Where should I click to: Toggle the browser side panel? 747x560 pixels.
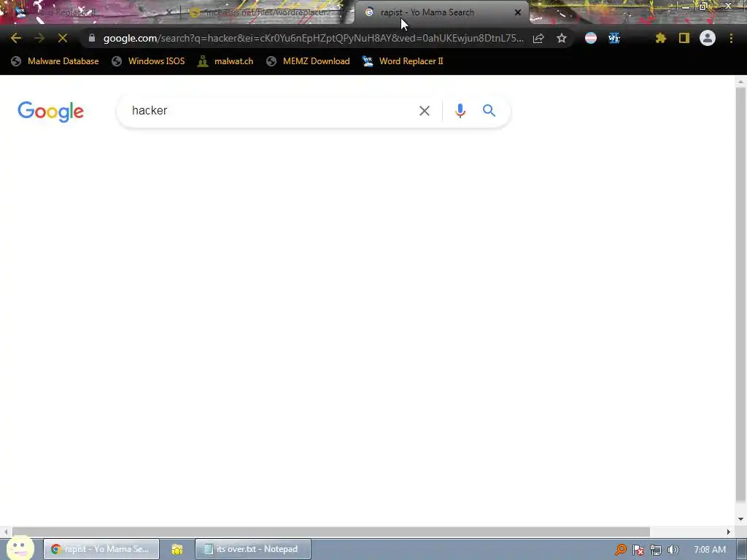[x=684, y=38]
